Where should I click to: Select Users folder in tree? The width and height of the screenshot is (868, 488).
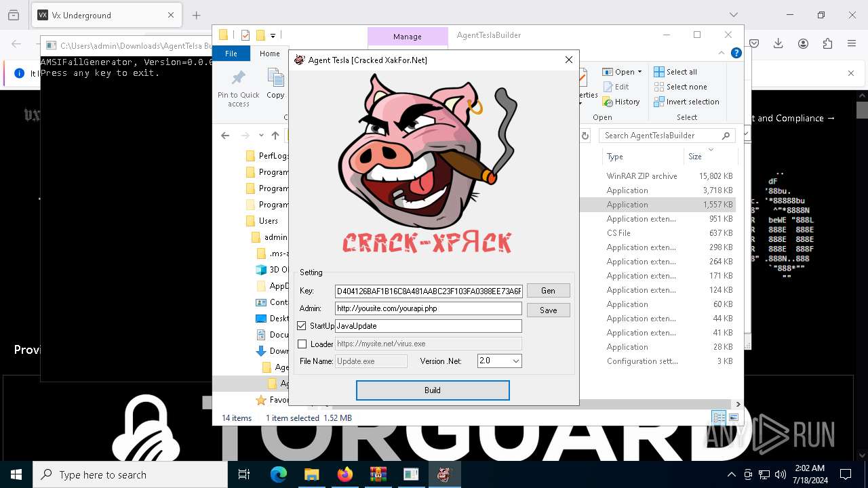(262, 221)
